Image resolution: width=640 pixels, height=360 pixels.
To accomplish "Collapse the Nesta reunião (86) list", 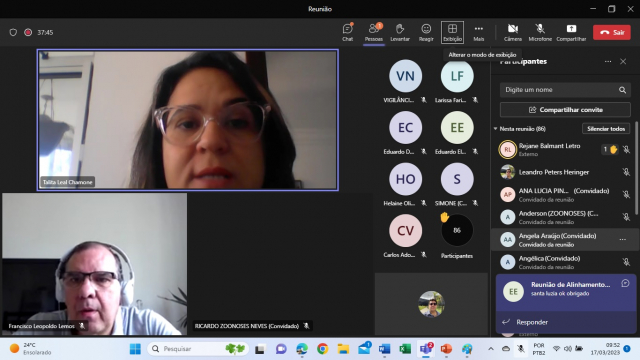I will (x=496, y=129).
